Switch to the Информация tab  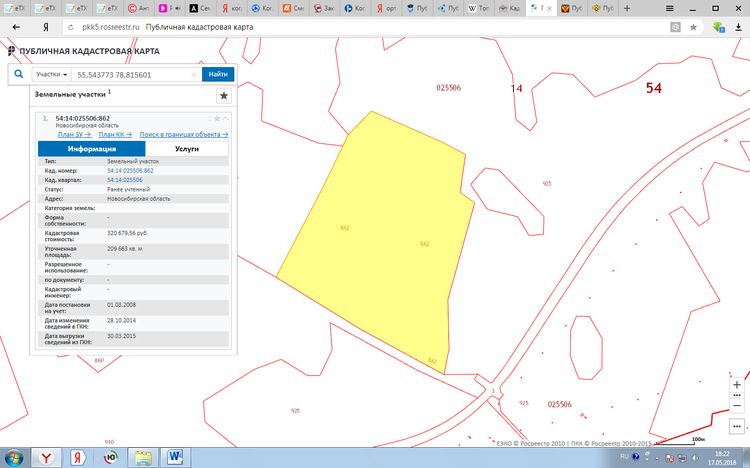(91, 149)
